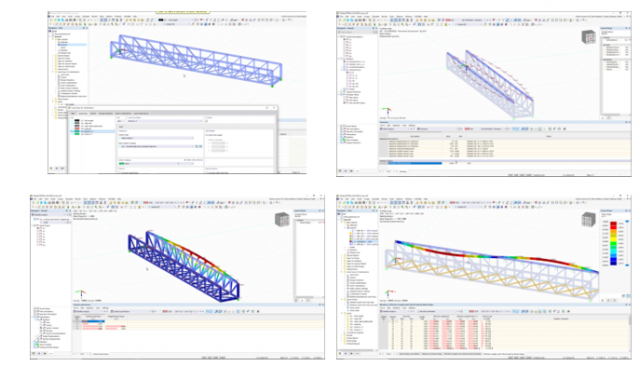Image resolution: width=640 pixels, height=366 pixels.
Task: Click the view cube in the rainbow-colored truss window
Action: point(282,220)
